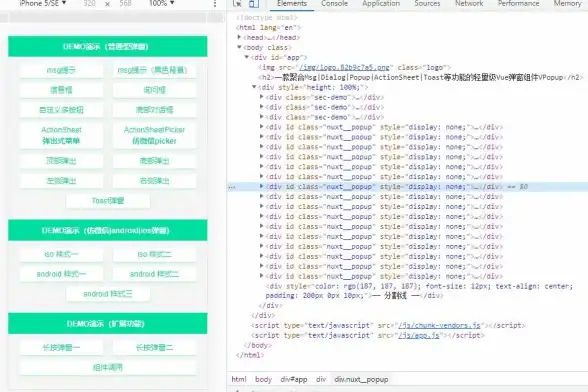Open the Sources tab
The width and height of the screenshot is (588, 392).
[427, 3]
